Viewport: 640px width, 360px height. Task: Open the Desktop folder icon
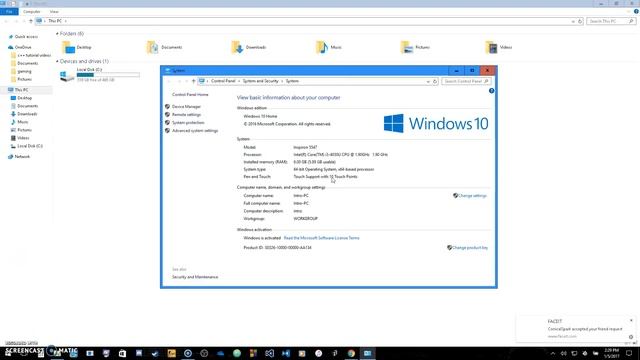(x=68, y=47)
